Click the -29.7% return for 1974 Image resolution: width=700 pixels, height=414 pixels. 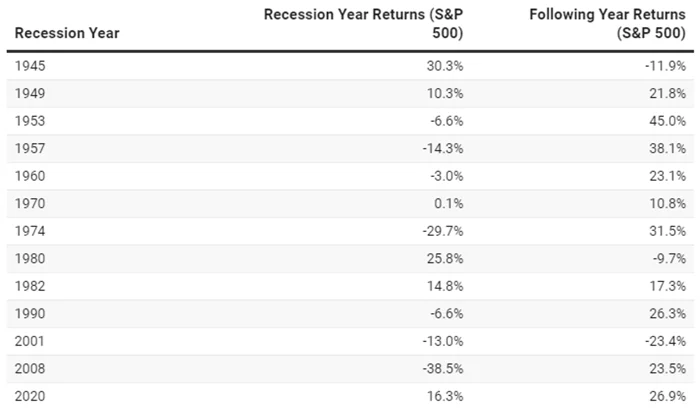[443, 231]
